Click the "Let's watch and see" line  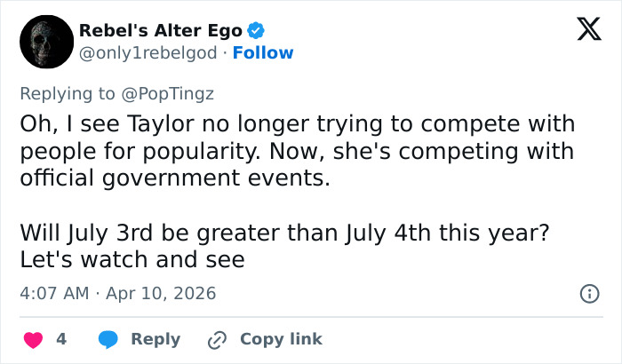[132, 260]
